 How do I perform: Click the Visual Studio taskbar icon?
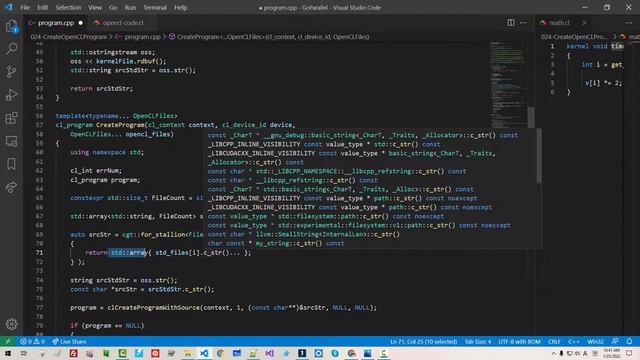click(x=269, y=353)
